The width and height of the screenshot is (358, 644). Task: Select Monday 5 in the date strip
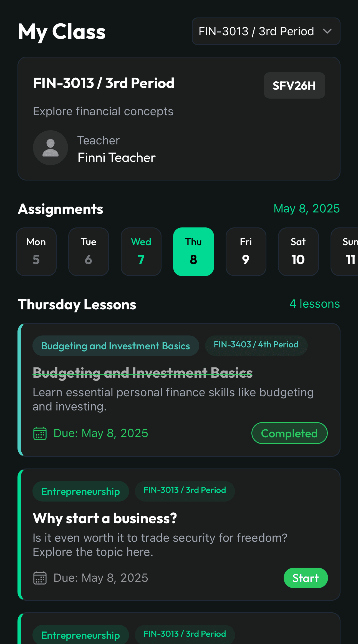[x=36, y=252]
